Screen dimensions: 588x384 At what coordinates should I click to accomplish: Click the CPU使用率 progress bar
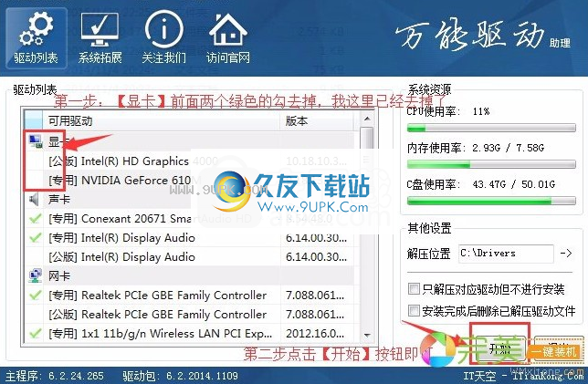[491, 128]
